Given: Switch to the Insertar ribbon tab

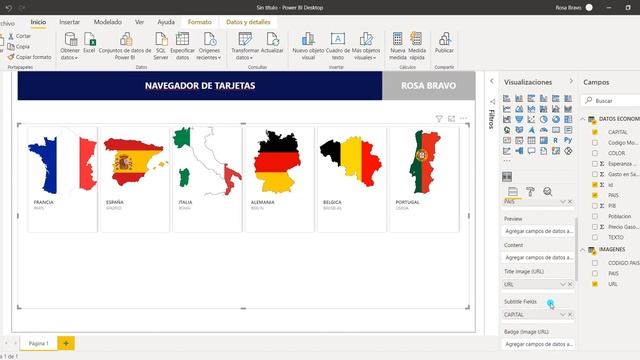Looking at the screenshot, I should 69,22.
